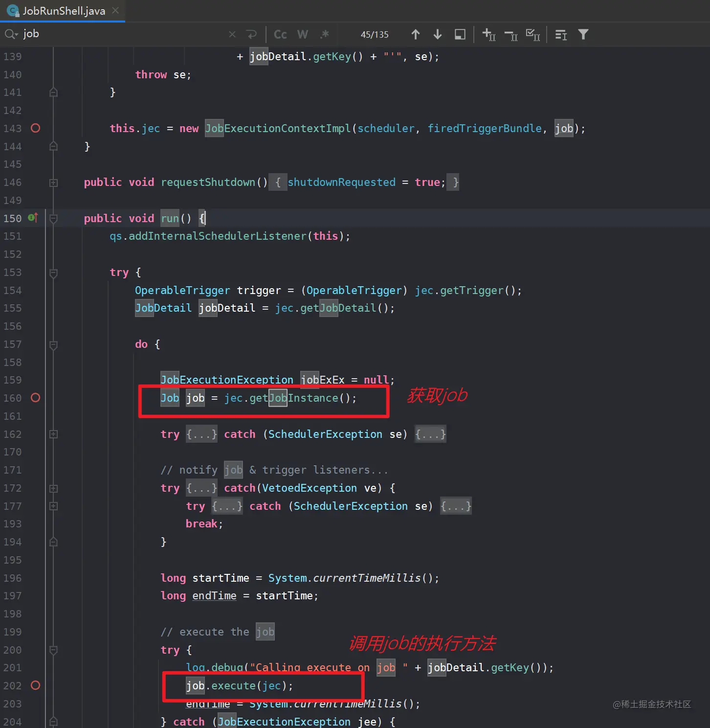
Task: Click 'scheduler' argument on line 143
Action: pos(386,128)
